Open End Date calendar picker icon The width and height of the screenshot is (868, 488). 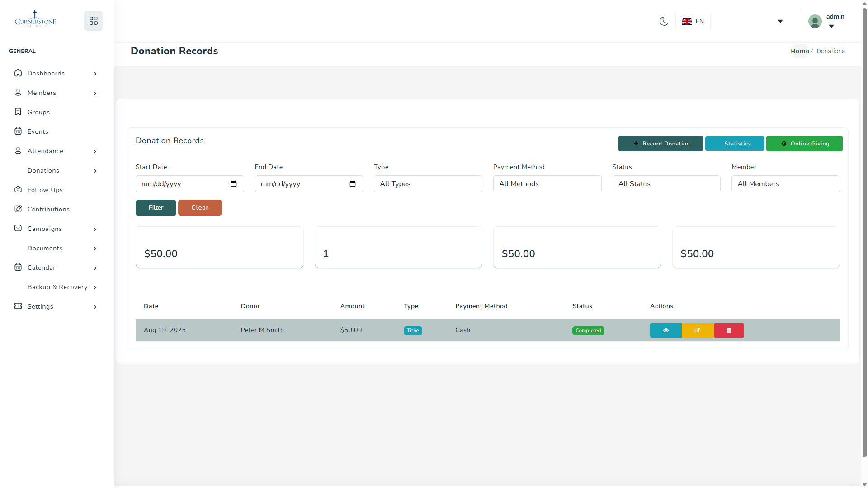click(x=353, y=184)
